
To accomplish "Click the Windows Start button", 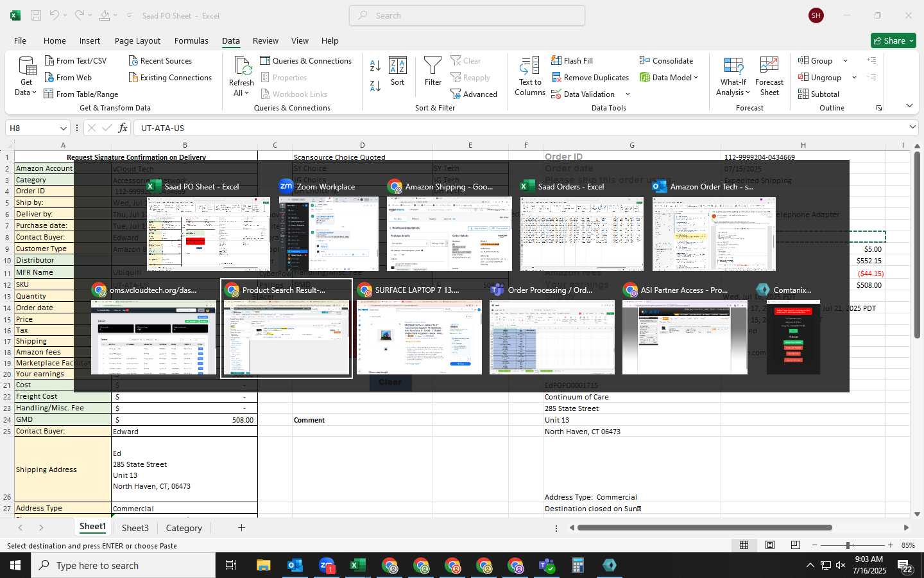I will (15, 565).
